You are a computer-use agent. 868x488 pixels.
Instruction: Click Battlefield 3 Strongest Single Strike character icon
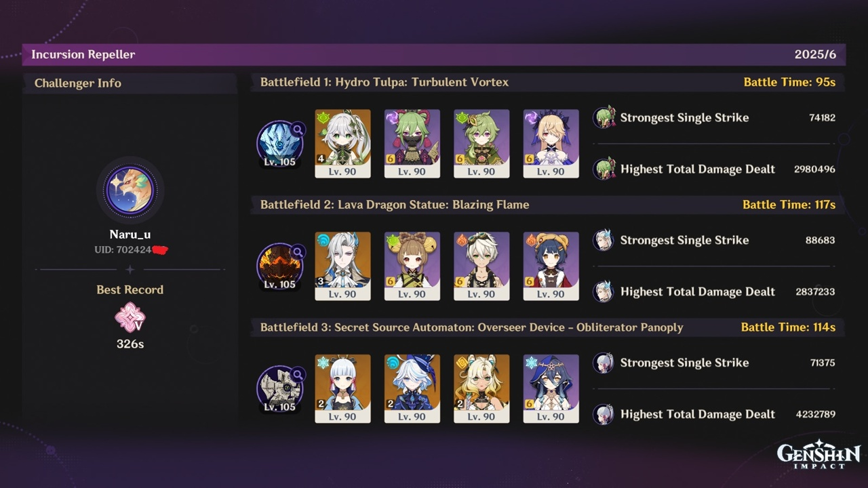604,363
